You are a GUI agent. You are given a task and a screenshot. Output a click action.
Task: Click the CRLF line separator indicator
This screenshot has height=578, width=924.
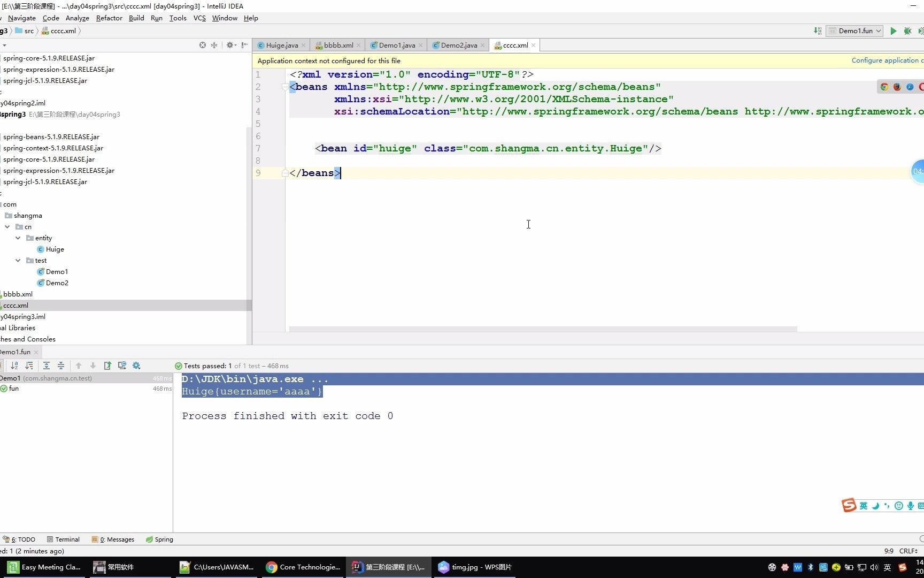(908, 551)
